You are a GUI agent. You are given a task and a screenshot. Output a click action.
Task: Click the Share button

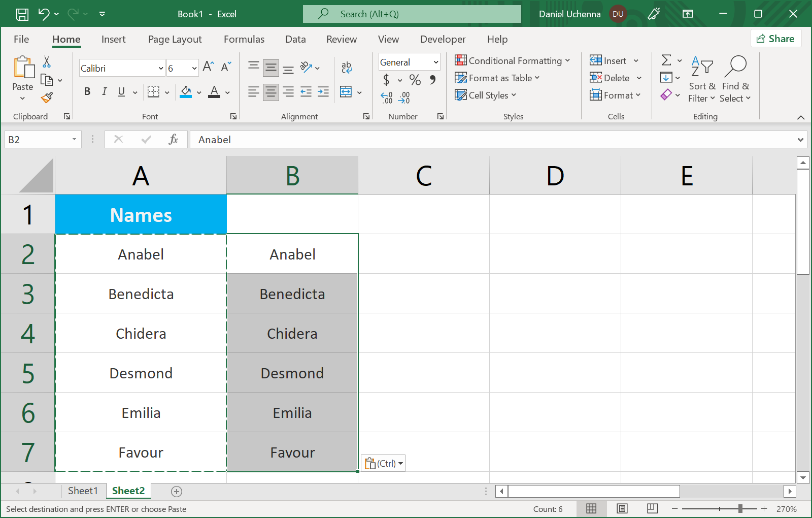775,39
